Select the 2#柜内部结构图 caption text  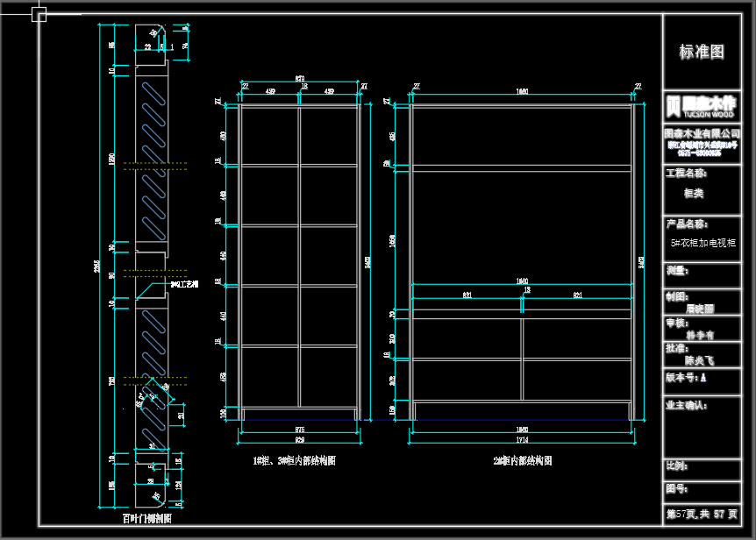(523, 460)
